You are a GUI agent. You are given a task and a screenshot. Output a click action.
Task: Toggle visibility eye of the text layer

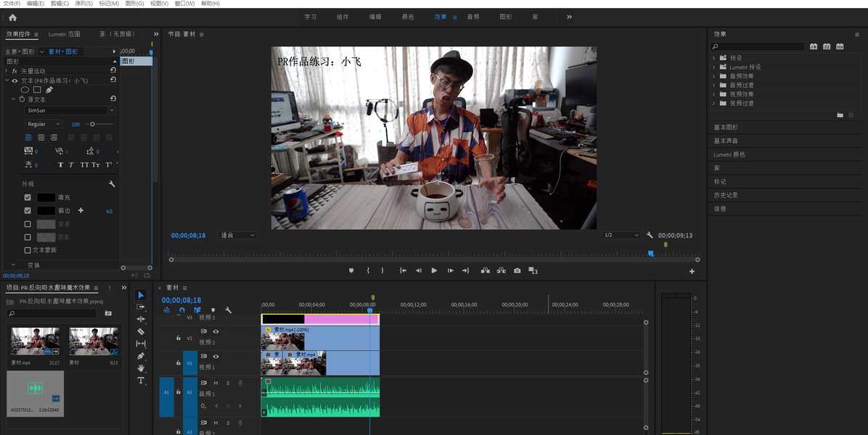pos(15,80)
